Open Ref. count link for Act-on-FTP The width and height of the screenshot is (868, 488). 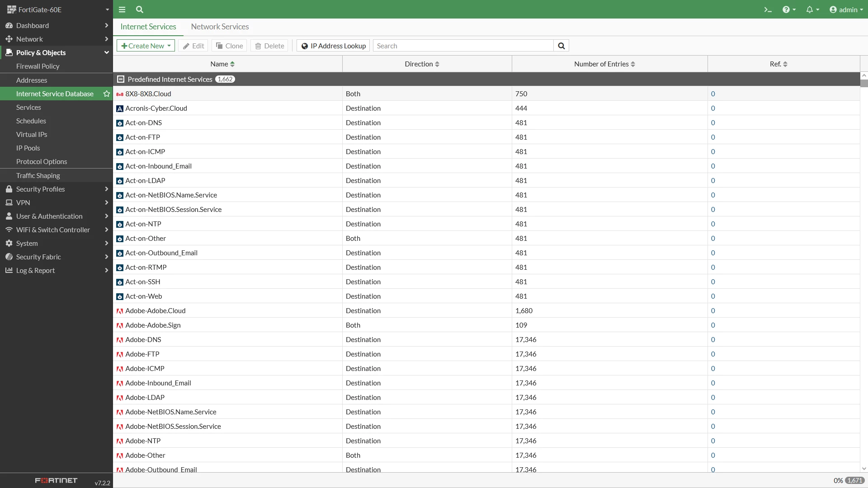[713, 137]
